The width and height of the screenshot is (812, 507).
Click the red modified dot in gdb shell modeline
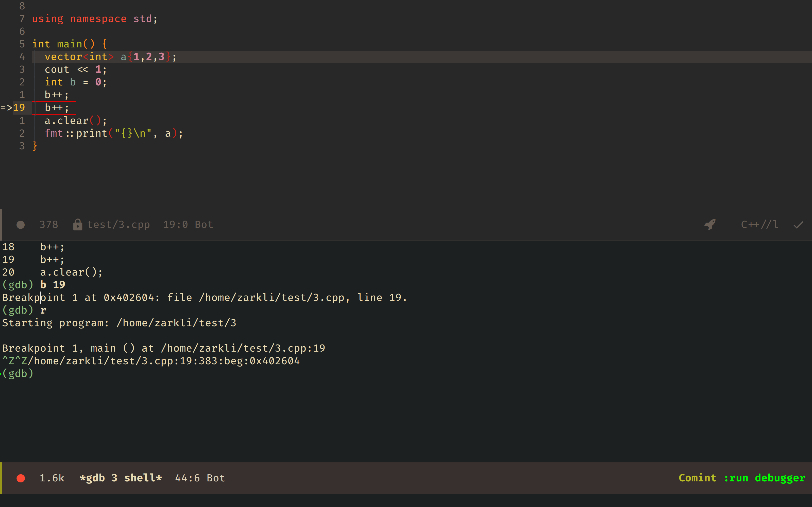[21, 478]
